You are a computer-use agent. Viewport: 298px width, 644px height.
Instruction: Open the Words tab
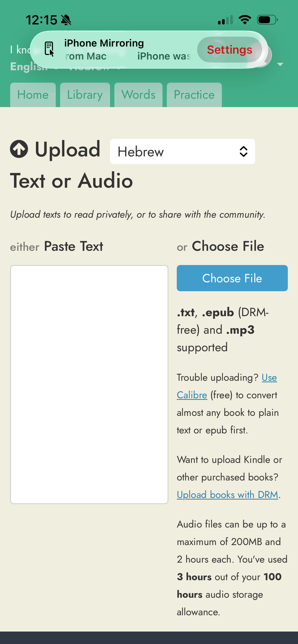(138, 95)
